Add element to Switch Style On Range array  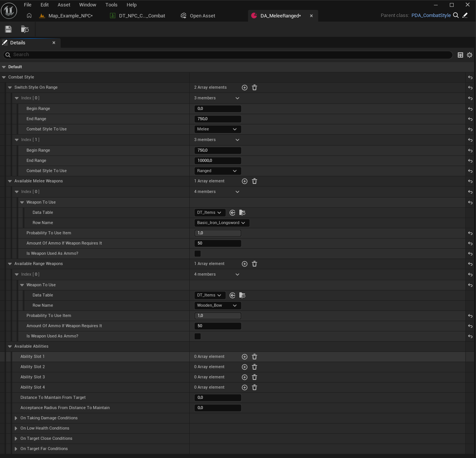pos(245,88)
